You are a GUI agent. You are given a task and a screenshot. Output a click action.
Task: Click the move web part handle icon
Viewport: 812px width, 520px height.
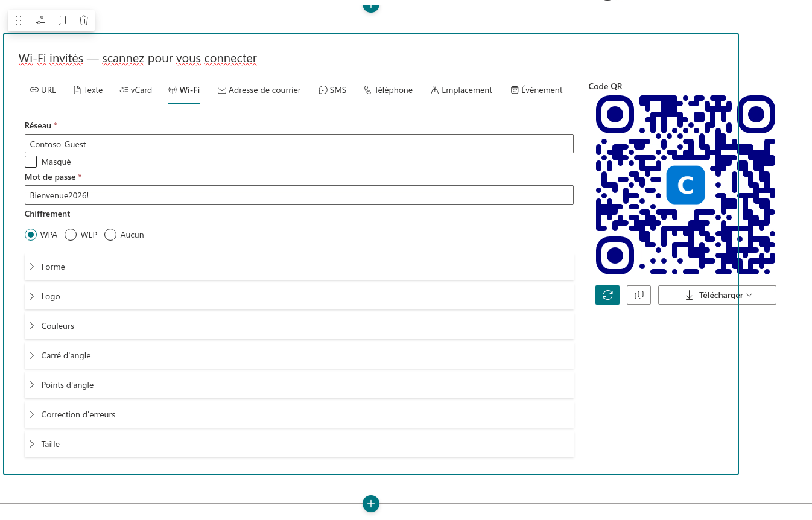pyautogui.click(x=19, y=21)
